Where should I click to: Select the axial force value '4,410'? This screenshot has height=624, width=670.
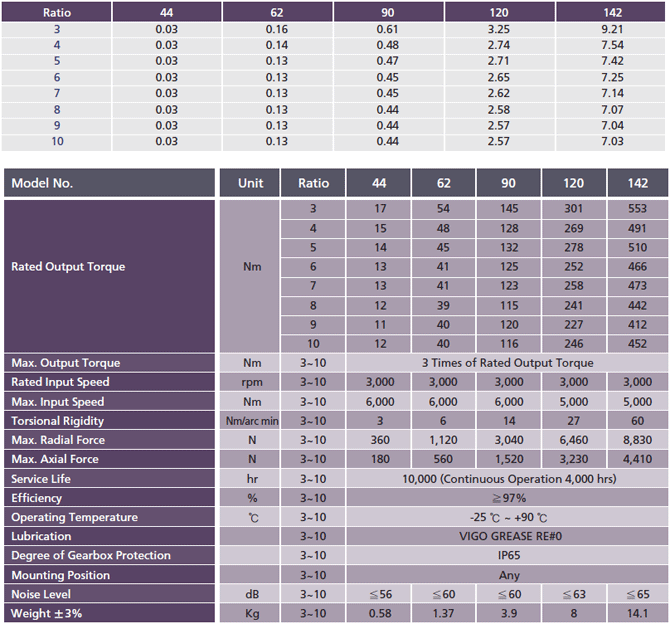click(x=638, y=459)
